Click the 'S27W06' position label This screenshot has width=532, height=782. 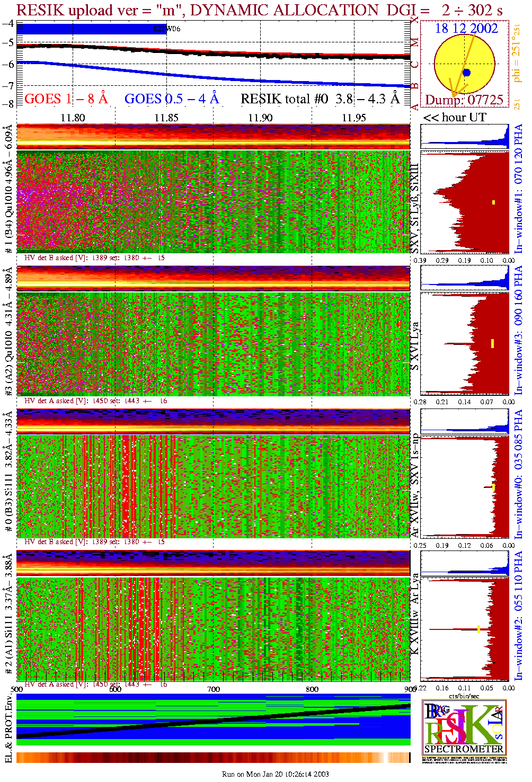[x=167, y=29]
